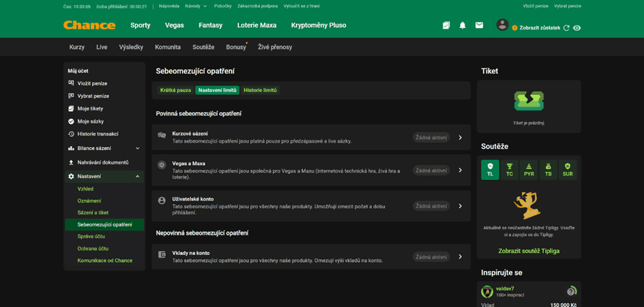The width and height of the screenshot is (644, 307).
Task: Click the ticket checklist icon in header
Action: point(446,25)
